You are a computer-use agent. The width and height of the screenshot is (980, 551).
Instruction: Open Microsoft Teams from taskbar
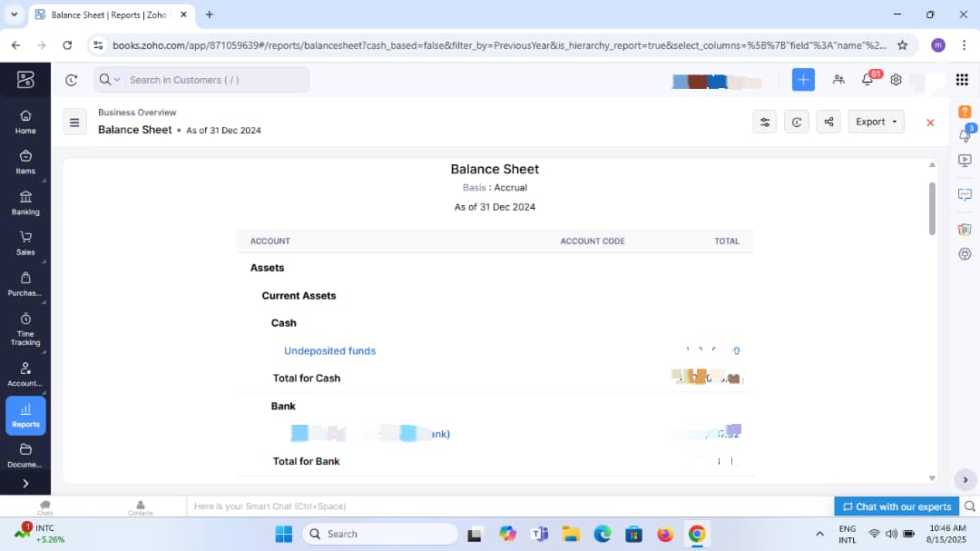coord(539,534)
